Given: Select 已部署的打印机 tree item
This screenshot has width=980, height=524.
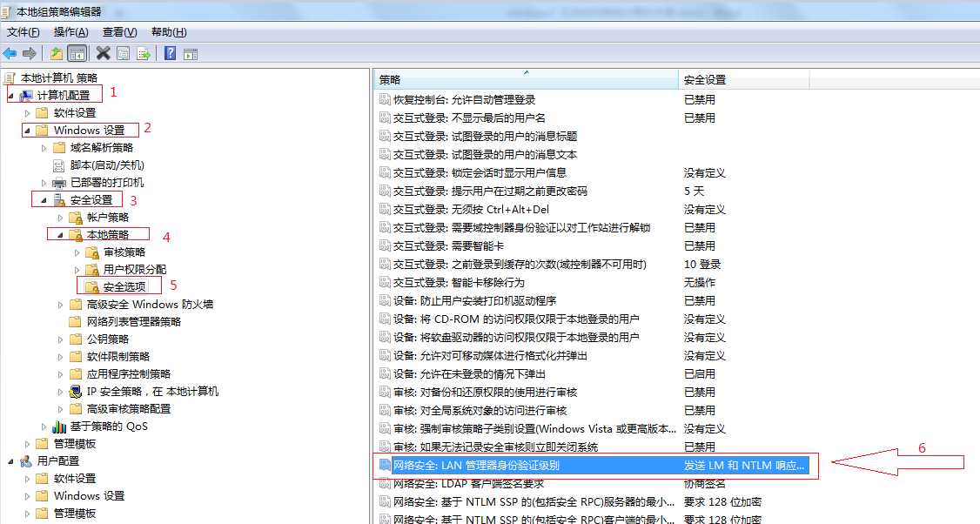Looking at the screenshot, I should tap(107, 183).
